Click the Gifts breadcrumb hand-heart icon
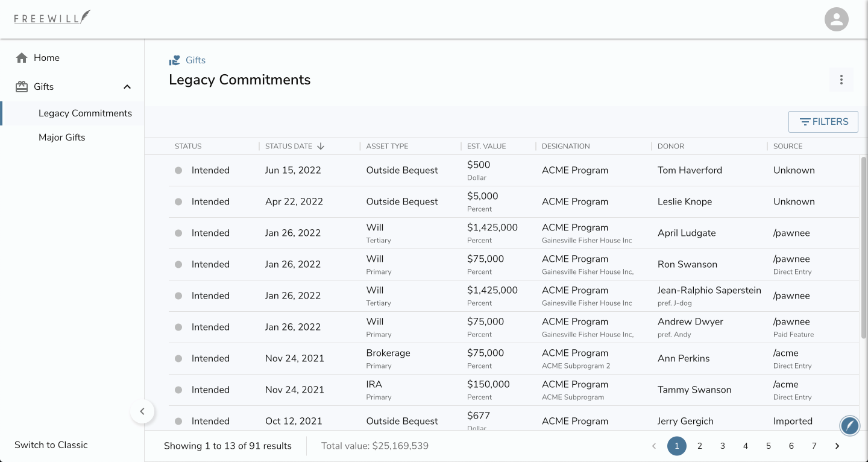 (x=175, y=60)
